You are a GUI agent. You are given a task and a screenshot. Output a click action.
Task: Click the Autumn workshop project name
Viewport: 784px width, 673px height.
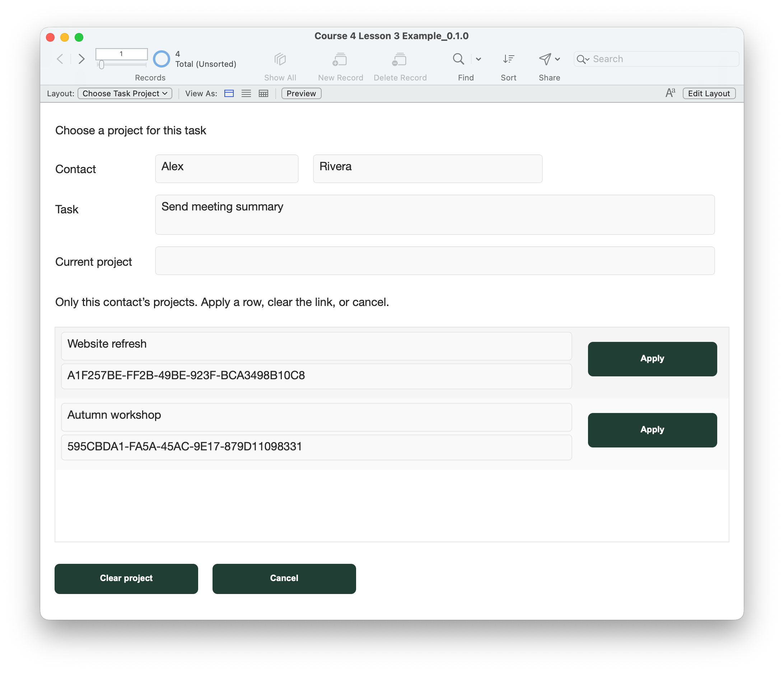point(316,417)
